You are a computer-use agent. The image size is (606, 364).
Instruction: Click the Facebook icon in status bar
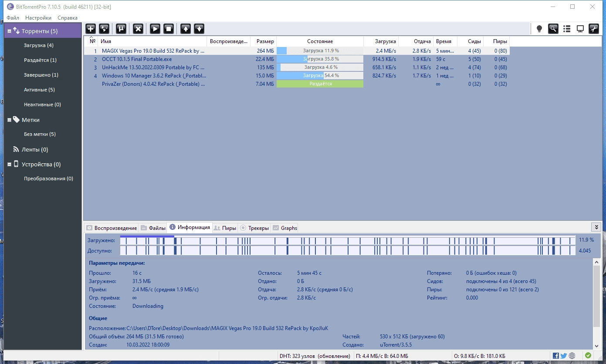pos(556,356)
